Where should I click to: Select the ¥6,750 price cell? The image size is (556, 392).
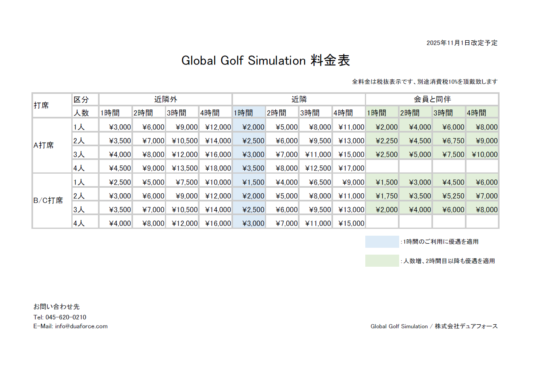(x=453, y=141)
